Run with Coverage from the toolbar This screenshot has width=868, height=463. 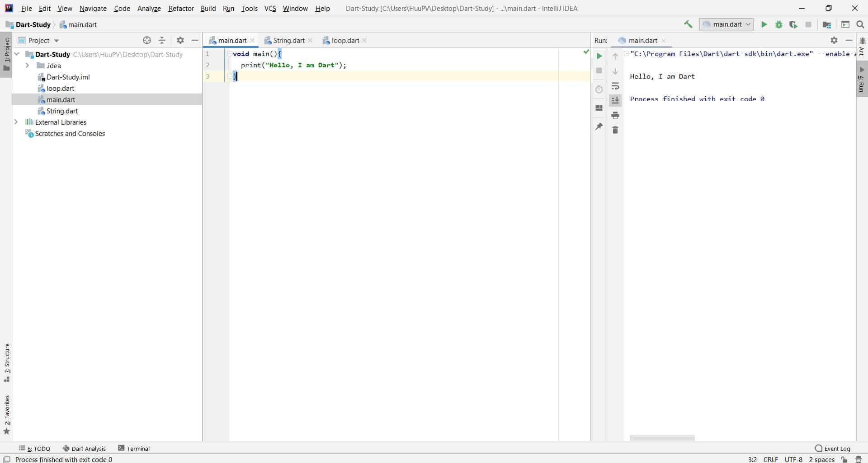point(793,24)
